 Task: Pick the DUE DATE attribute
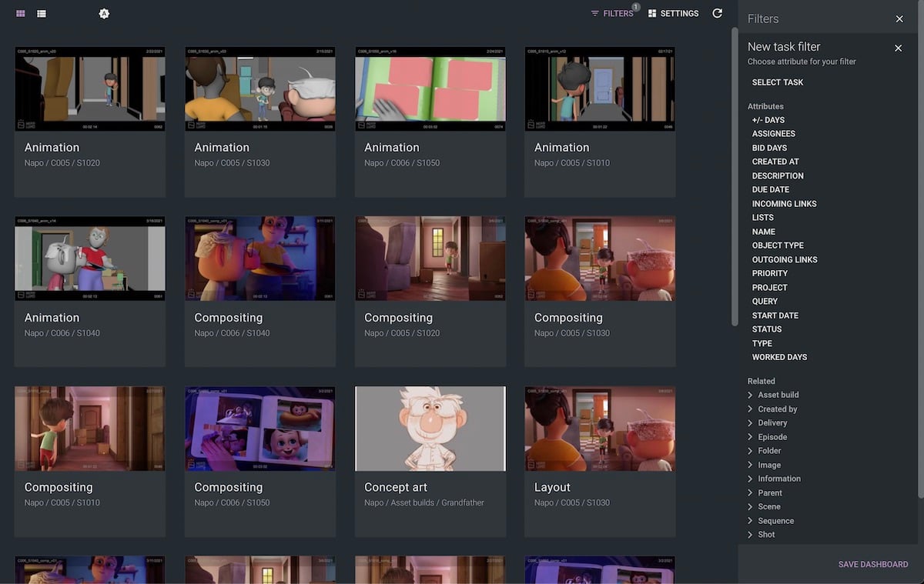770,189
